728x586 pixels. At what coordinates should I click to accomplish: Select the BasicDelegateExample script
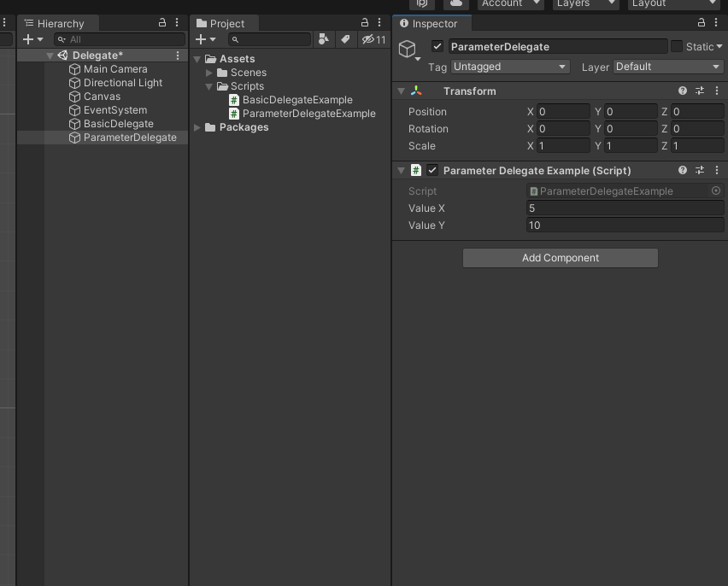tap(291, 100)
